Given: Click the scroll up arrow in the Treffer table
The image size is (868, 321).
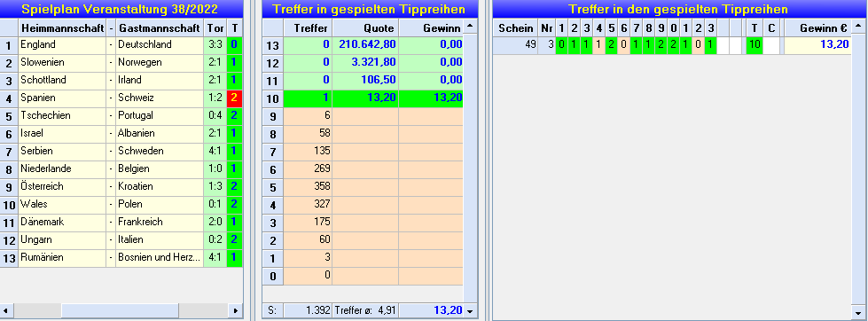Looking at the screenshot, I should click(470, 27).
